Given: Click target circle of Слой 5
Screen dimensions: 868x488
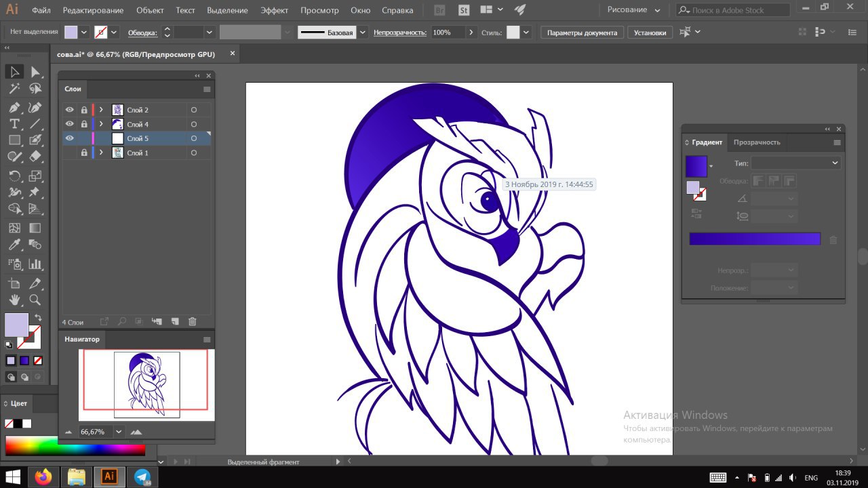Looking at the screenshot, I should (x=194, y=138).
